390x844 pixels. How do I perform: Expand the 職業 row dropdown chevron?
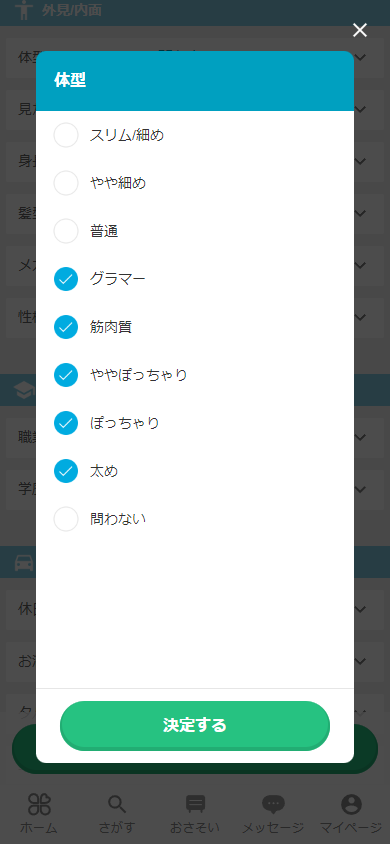pyautogui.click(x=361, y=438)
